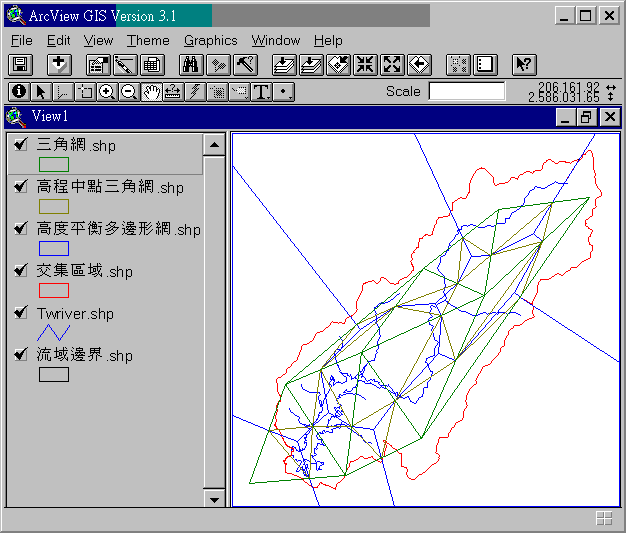Click the Clear Selected Features icon
The image size is (626, 533).
485,64
